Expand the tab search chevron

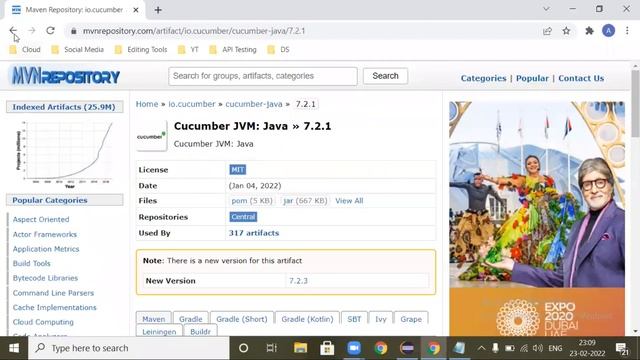[546, 9]
